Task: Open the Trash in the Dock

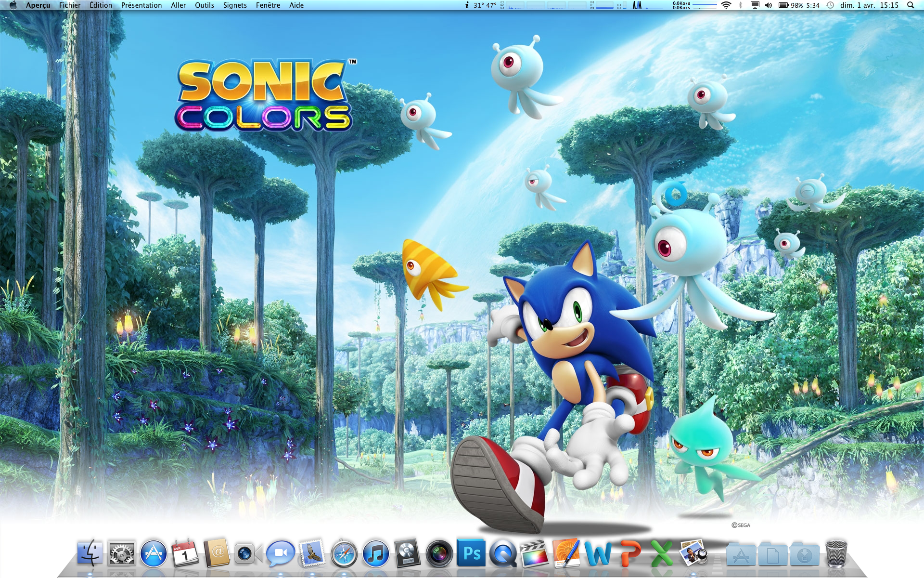Action: click(x=836, y=553)
